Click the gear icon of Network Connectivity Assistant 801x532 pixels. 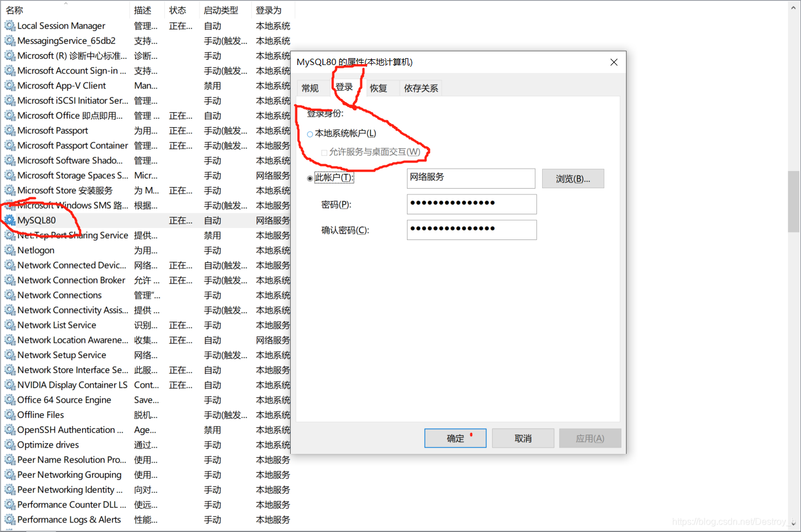[10, 310]
